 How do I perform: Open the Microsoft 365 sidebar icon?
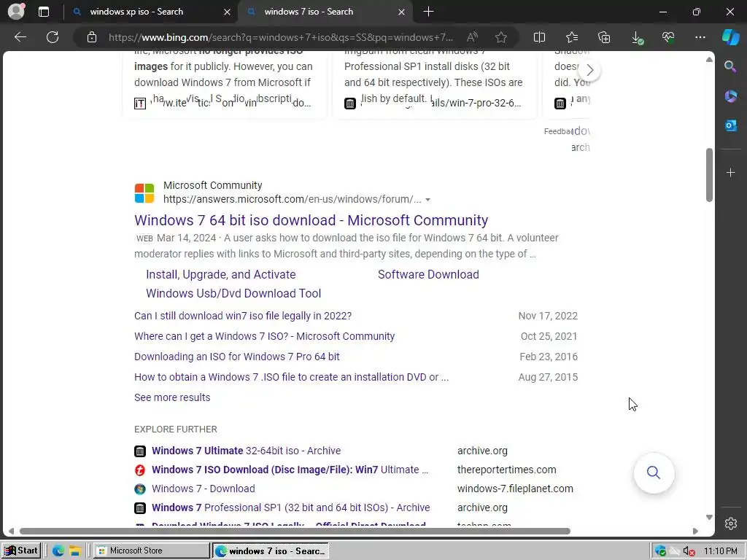(730, 96)
